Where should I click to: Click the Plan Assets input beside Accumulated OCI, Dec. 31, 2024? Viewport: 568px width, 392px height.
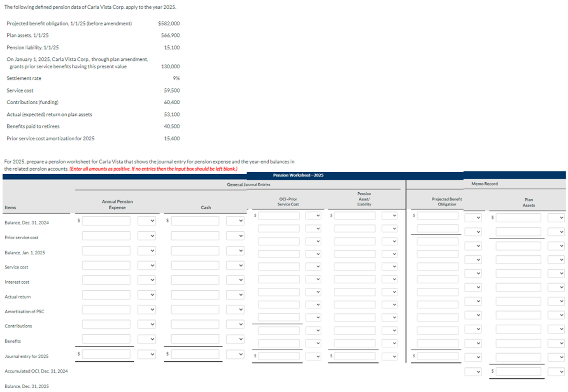(518, 371)
